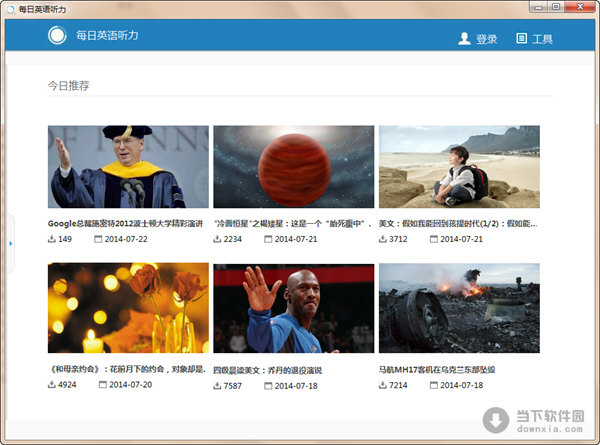Open the 登录 login link

pos(486,39)
